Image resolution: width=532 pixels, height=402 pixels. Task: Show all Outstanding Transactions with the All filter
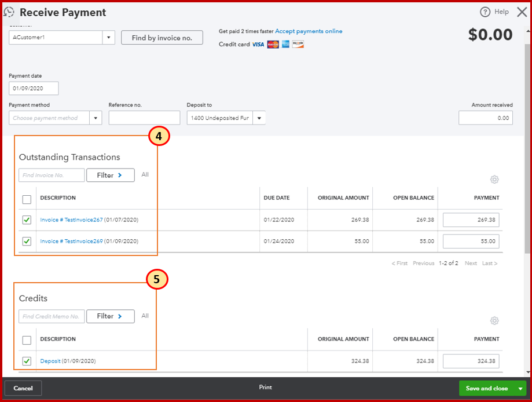pyautogui.click(x=145, y=174)
